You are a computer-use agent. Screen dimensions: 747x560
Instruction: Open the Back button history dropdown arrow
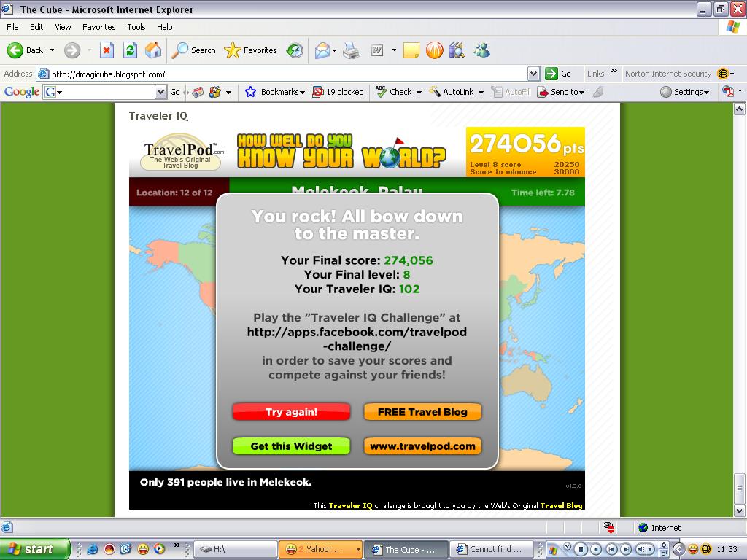pyautogui.click(x=52, y=50)
